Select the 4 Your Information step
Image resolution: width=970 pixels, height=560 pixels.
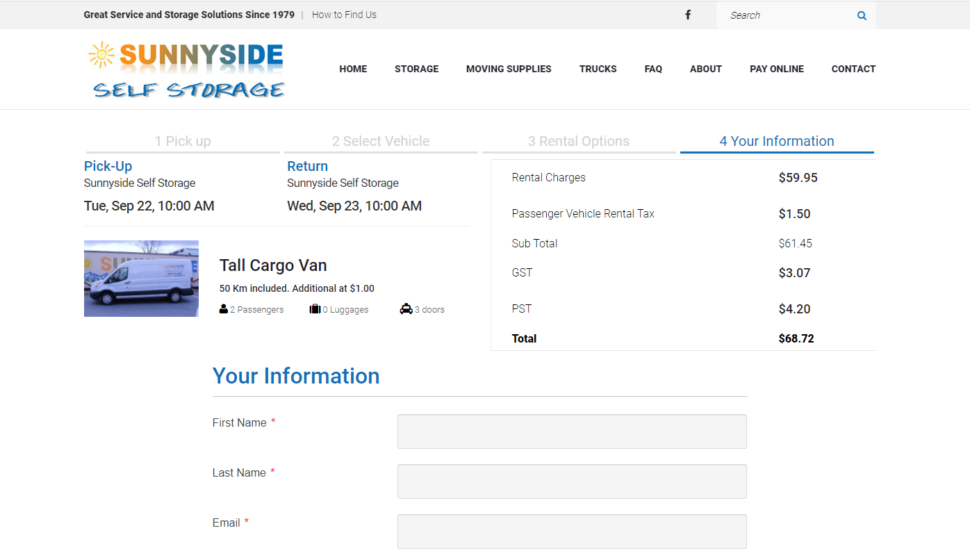pyautogui.click(x=777, y=141)
